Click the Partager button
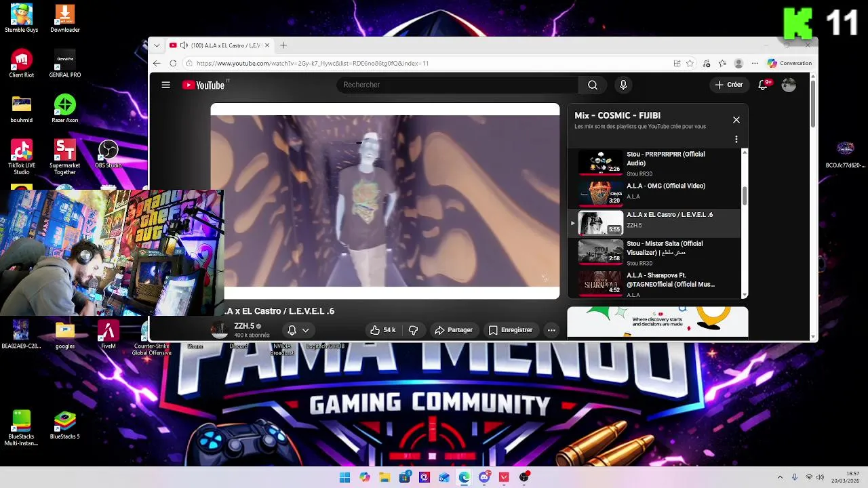 [453, 330]
